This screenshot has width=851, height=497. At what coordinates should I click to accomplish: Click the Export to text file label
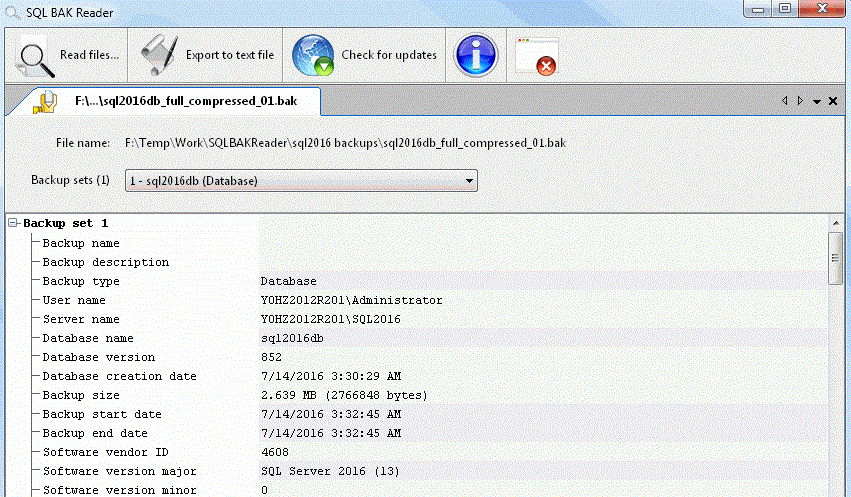[230, 55]
